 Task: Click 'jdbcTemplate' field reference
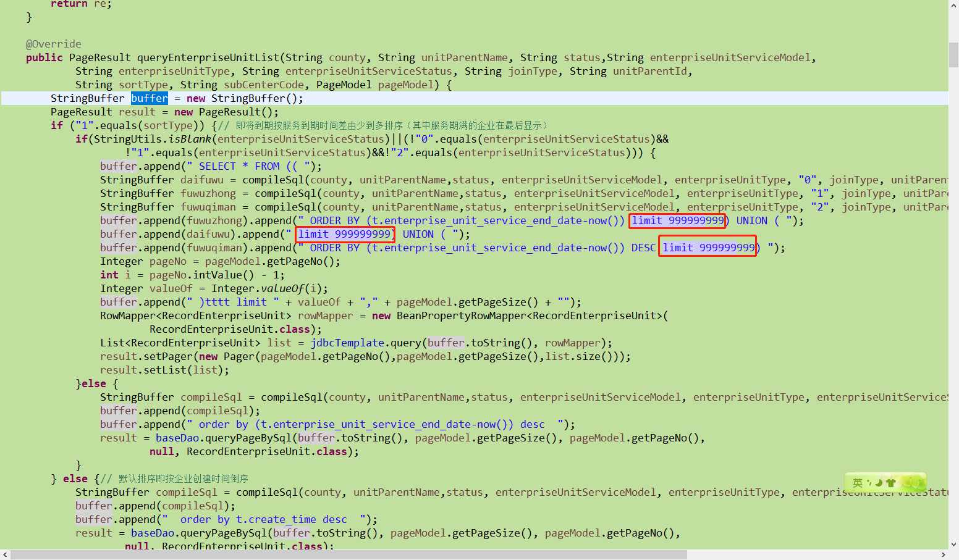tap(347, 343)
